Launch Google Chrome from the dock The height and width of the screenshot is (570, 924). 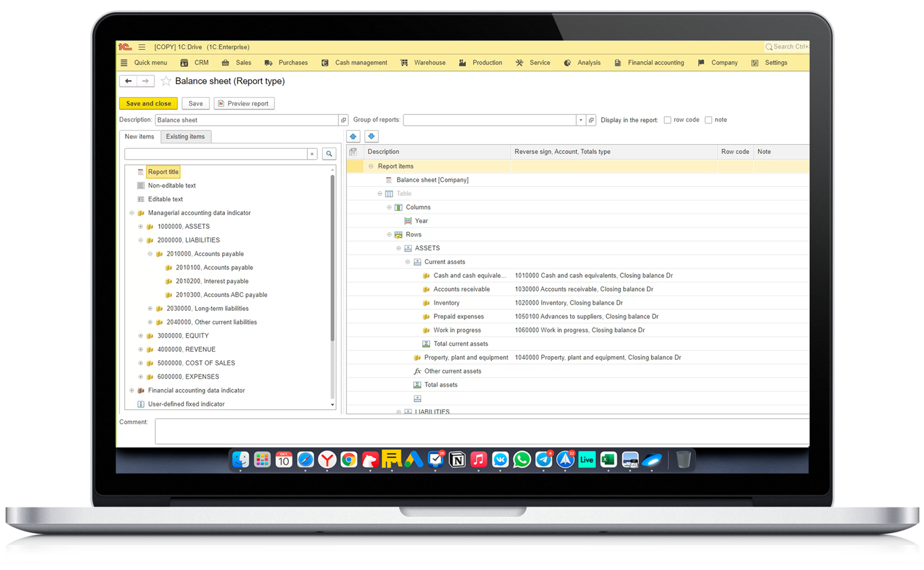pos(349,459)
